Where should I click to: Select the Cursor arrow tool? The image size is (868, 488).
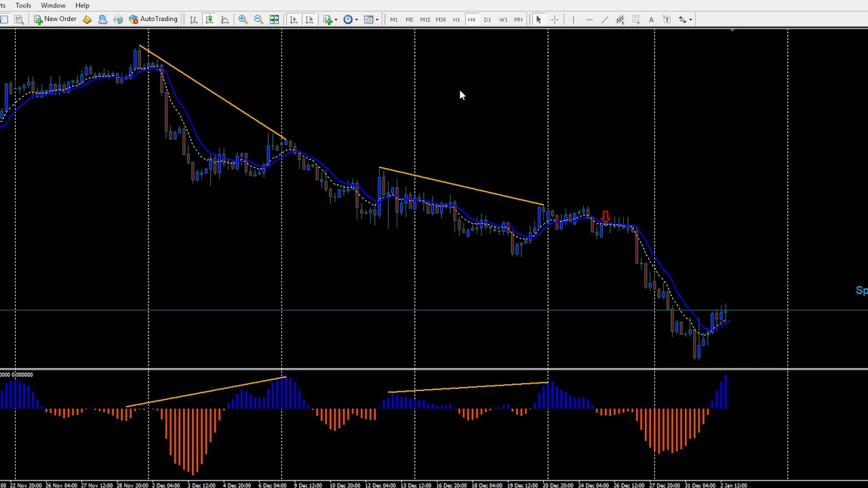(538, 19)
